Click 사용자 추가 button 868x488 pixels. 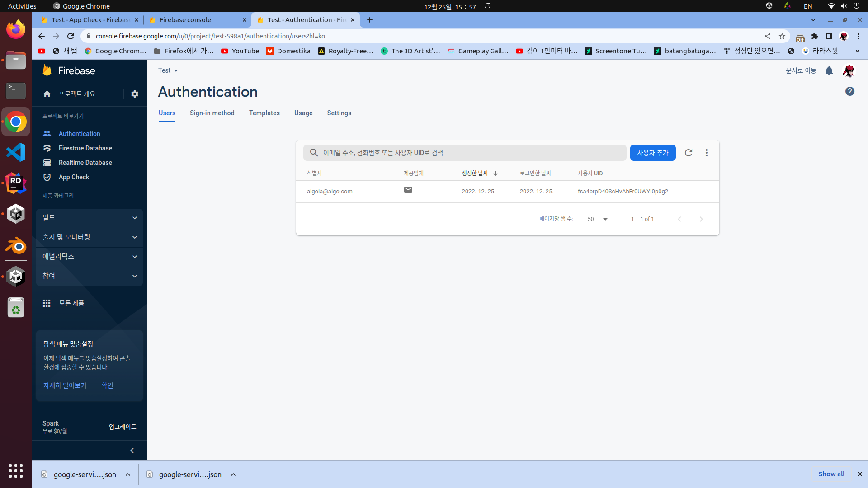click(x=653, y=153)
